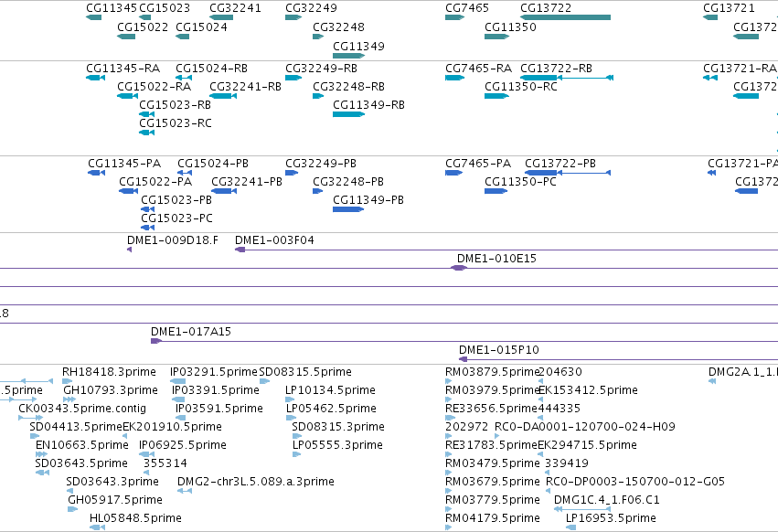Select transcript CG32241-RB
Viewport: 778px width, 532px height.
[x=245, y=86]
